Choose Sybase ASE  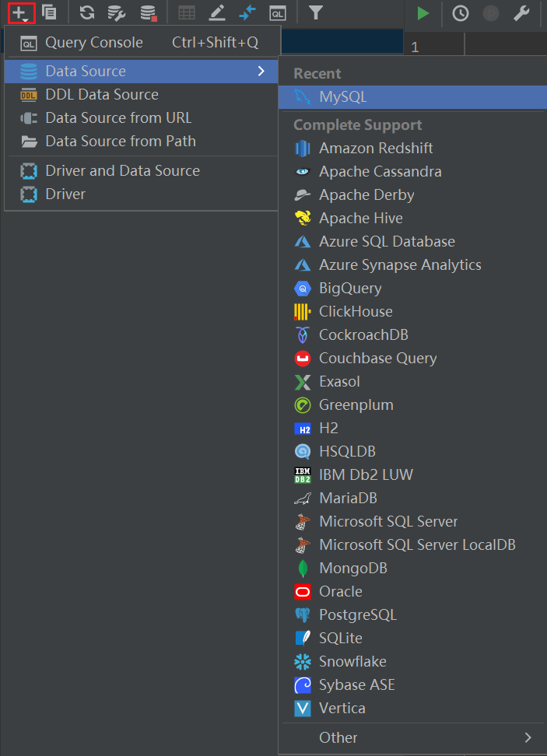click(412, 684)
